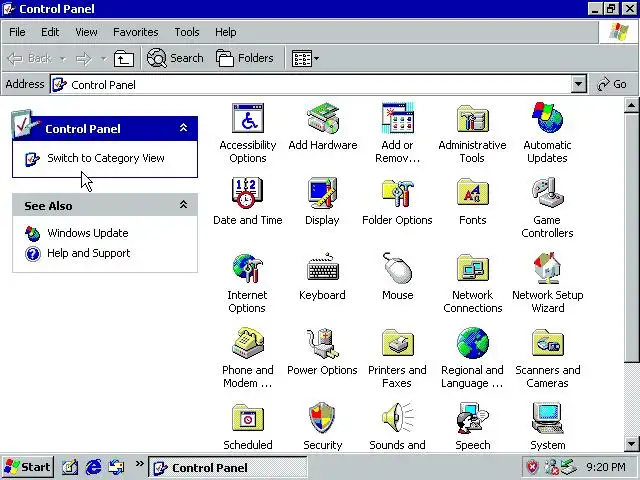Open Network Connections icon
This screenshot has height=480, width=640.
click(x=473, y=268)
